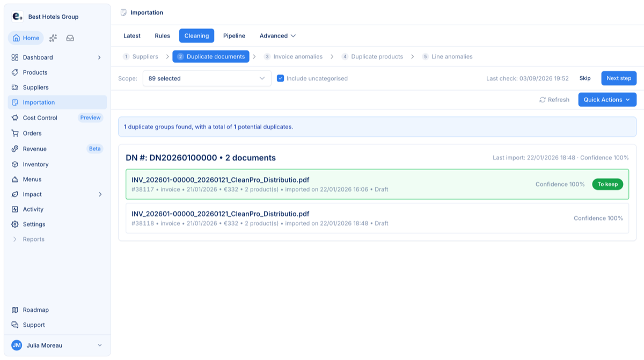Open Products in the sidebar
The image size is (644, 360).
[57, 72]
